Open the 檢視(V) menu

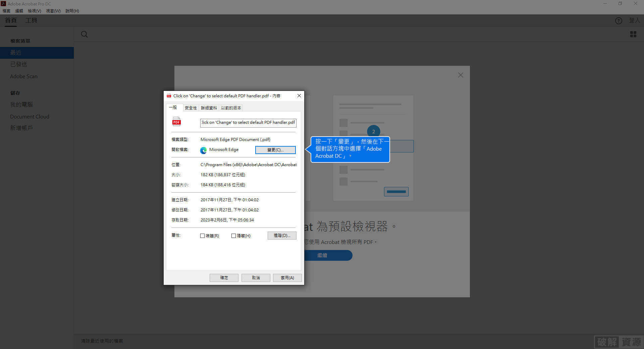point(34,11)
